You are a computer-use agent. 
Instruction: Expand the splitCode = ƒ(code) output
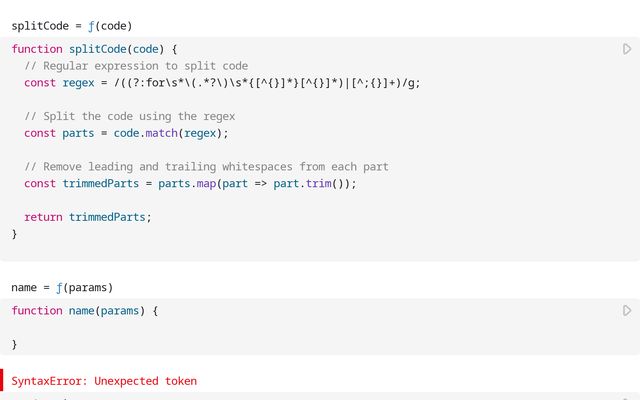pyautogui.click(x=71, y=25)
